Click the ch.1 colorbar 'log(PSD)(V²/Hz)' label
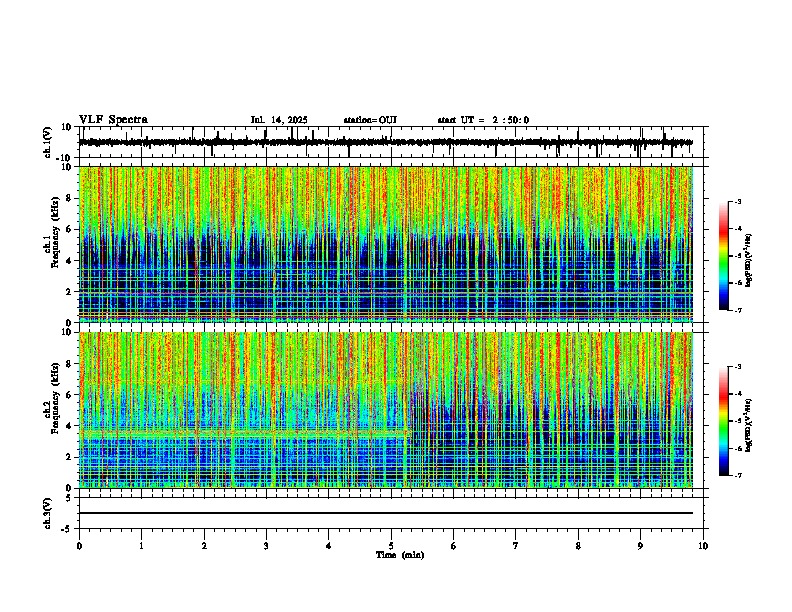The height and width of the screenshot is (612, 792). (748, 261)
